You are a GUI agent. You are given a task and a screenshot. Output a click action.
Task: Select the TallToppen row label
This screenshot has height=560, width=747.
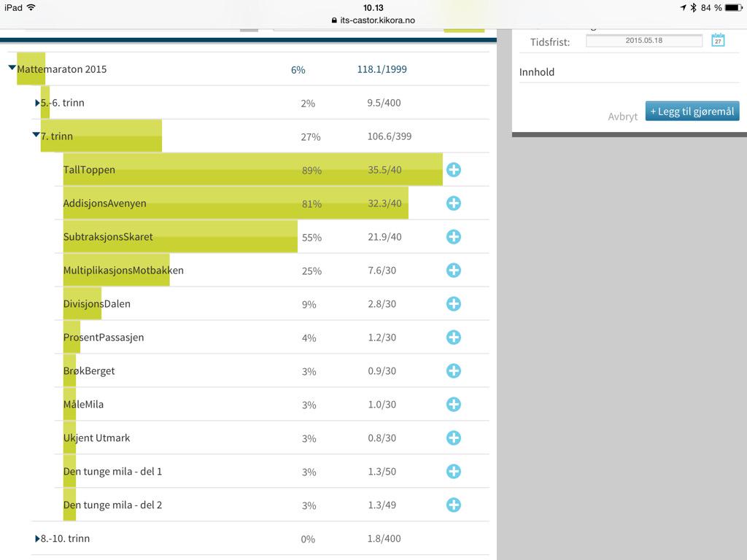point(89,170)
